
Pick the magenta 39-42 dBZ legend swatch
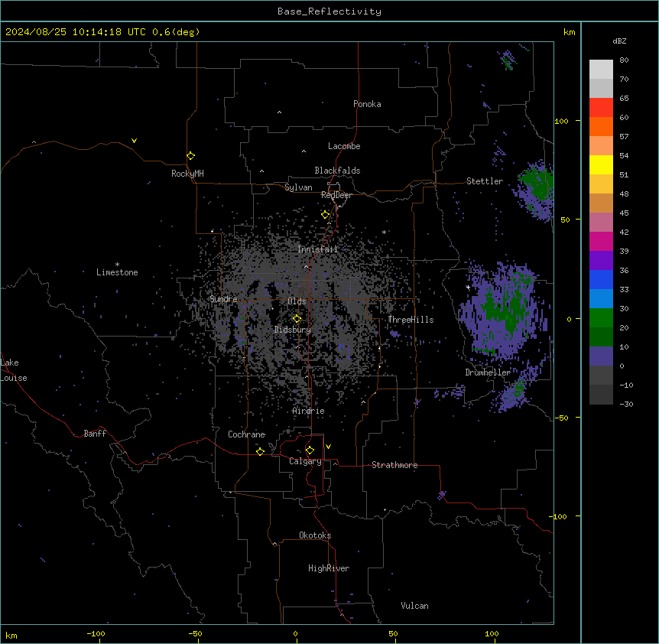601,241
